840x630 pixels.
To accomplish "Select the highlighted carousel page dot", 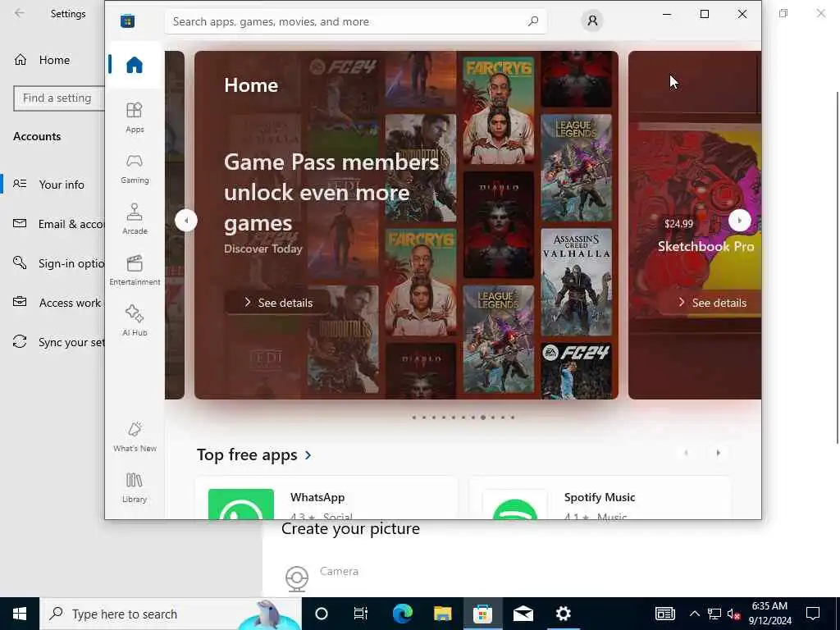I will [482, 418].
